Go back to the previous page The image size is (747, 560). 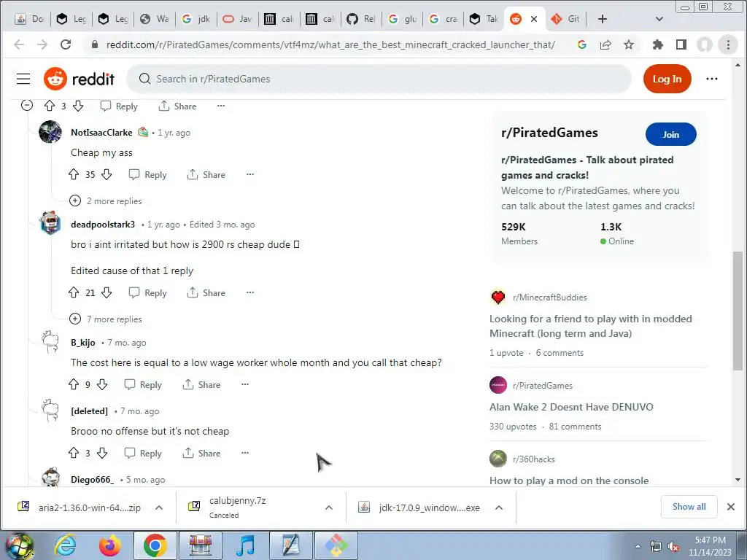[19, 44]
